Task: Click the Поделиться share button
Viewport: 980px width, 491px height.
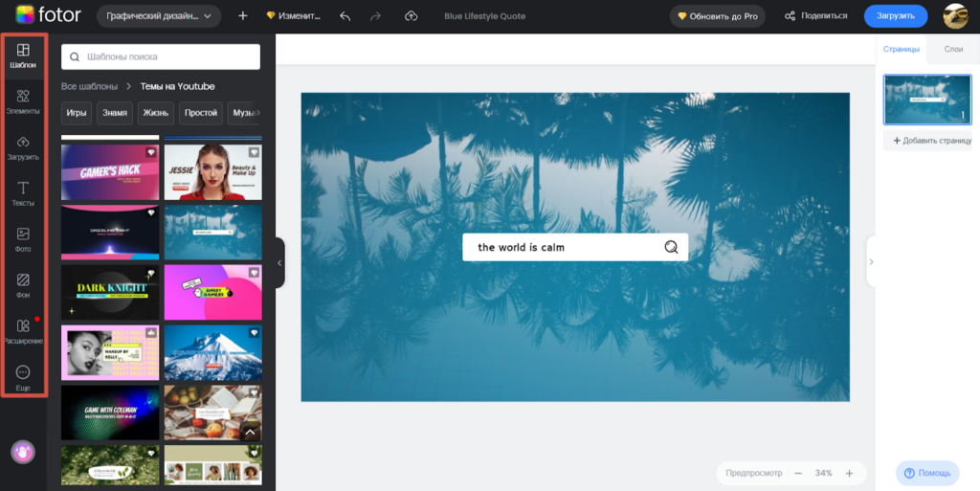Action: pos(816,16)
